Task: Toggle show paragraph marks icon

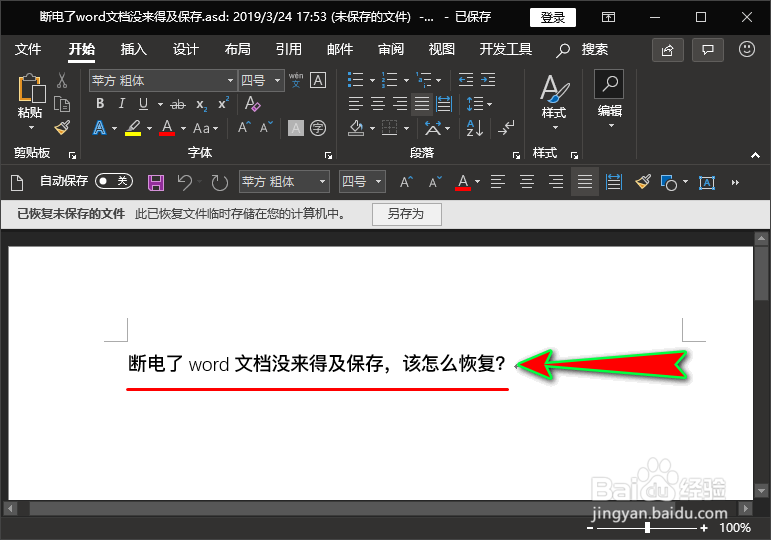Action: pyautogui.click(x=506, y=128)
